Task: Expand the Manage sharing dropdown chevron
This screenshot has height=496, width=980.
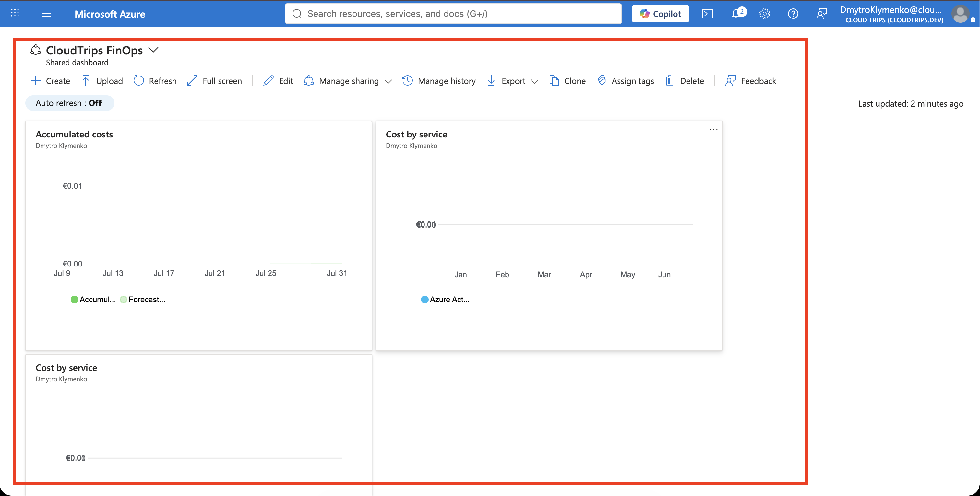Action: (388, 82)
